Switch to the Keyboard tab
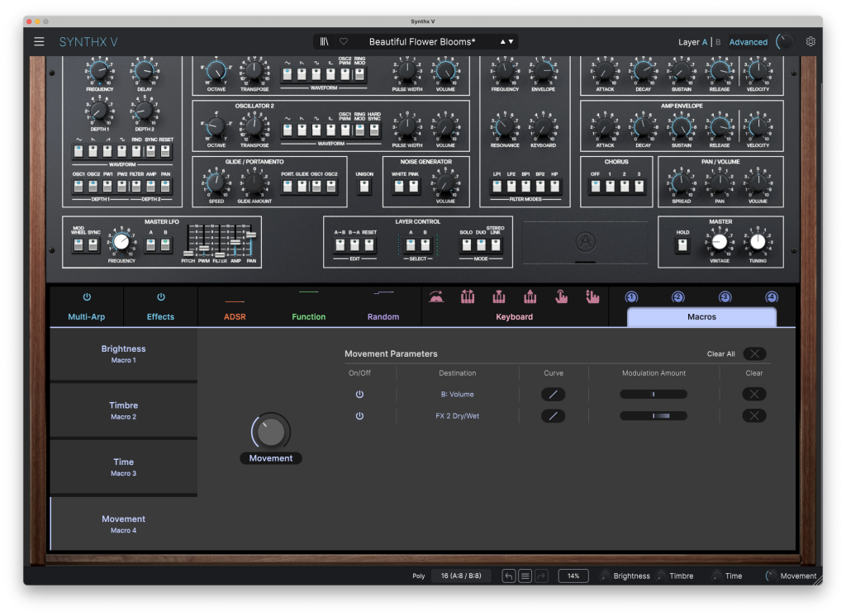 [x=514, y=316]
